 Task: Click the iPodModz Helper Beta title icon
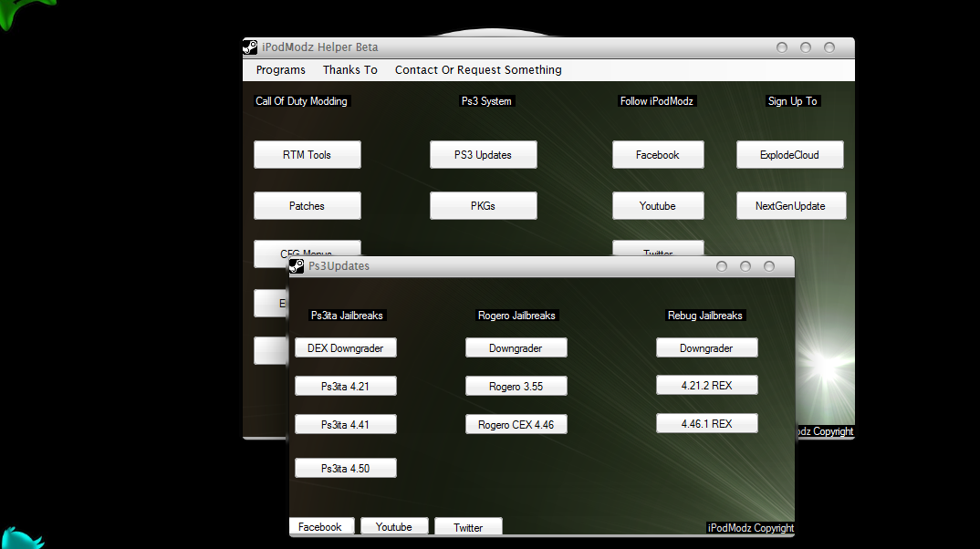250,47
